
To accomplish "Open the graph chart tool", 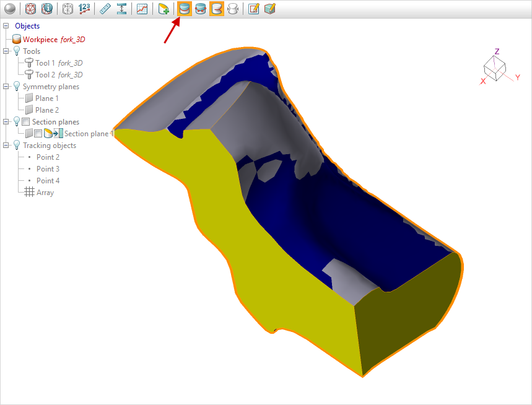I will click(142, 9).
